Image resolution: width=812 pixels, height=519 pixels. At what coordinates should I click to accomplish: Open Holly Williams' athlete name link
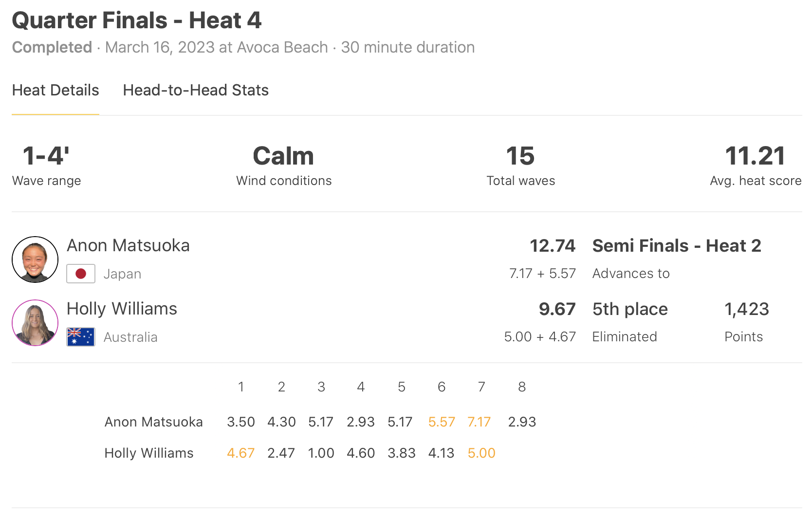122,309
